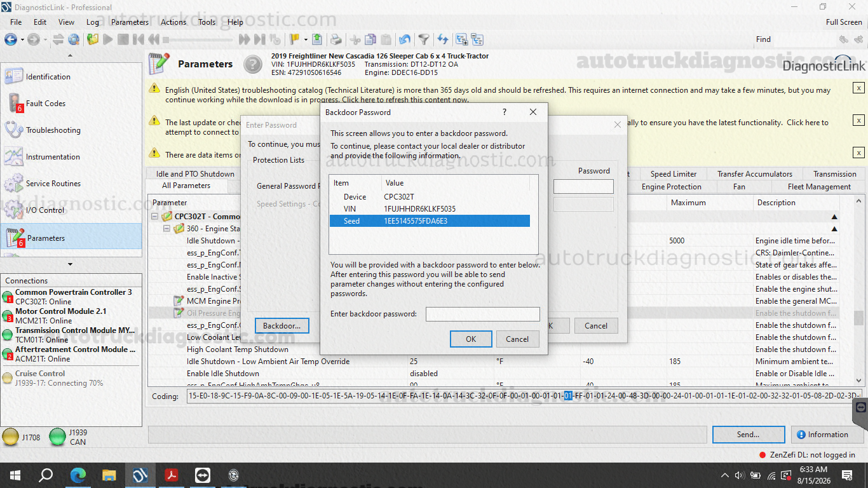868x488 pixels.
Task: Switch to the Engine Protection tab
Action: (672, 187)
